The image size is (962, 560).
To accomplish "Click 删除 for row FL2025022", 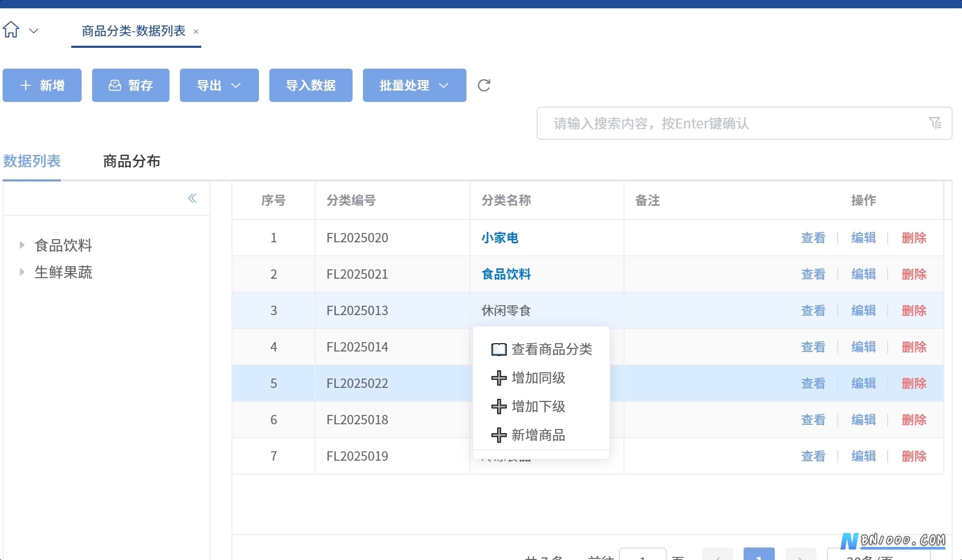I will coord(914,383).
